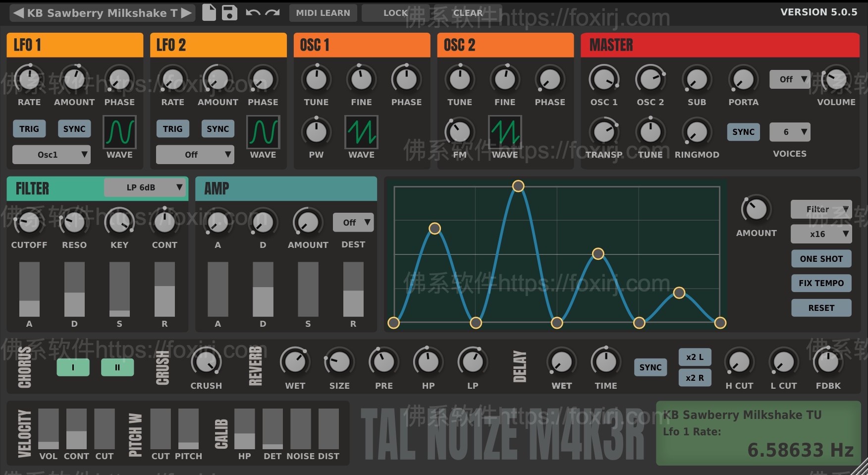Open the LFO 1 waveform selector
Screen dimensions: 868x475
coord(119,133)
